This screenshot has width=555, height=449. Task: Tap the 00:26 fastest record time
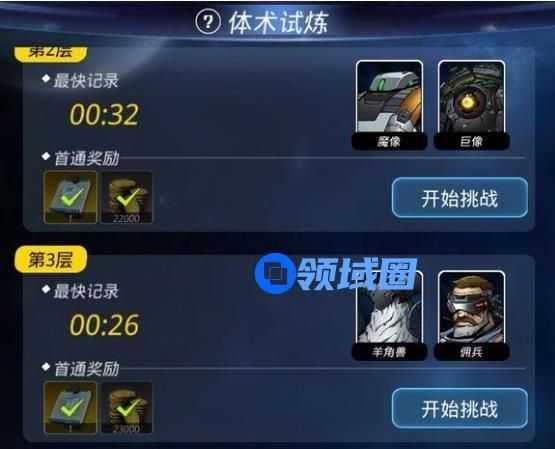(x=104, y=325)
